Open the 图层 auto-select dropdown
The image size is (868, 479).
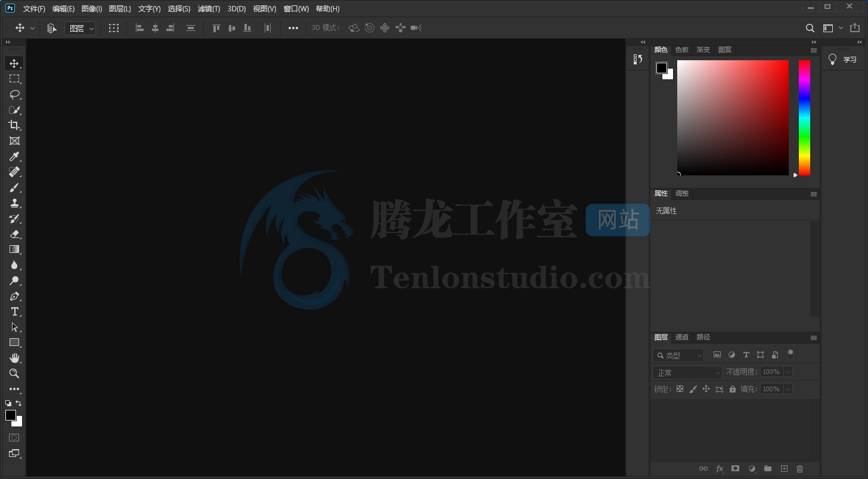tap(80, 28)
